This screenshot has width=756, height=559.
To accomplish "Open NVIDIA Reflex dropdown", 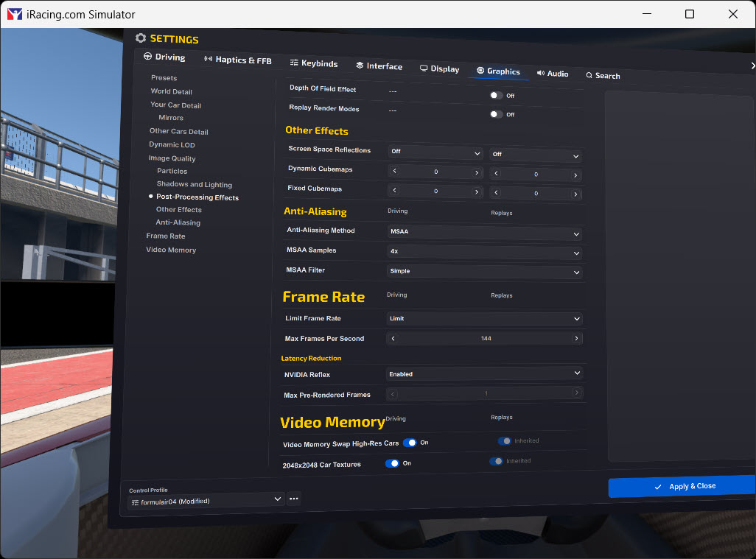I will pos(484,374).
